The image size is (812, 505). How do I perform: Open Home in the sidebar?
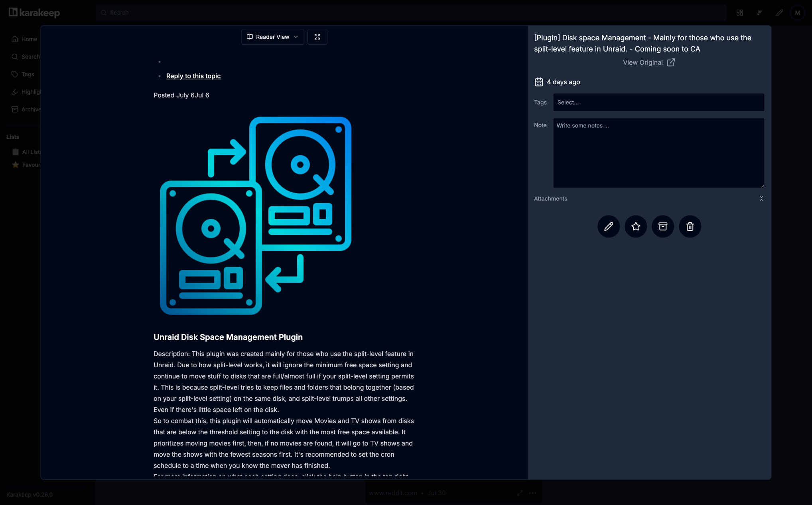click(24, 39)
